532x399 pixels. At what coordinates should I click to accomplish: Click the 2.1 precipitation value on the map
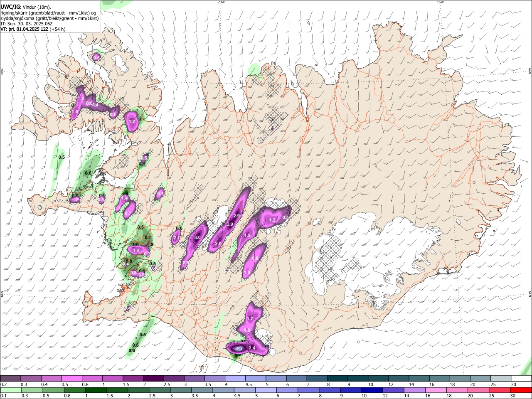point(176,238)
